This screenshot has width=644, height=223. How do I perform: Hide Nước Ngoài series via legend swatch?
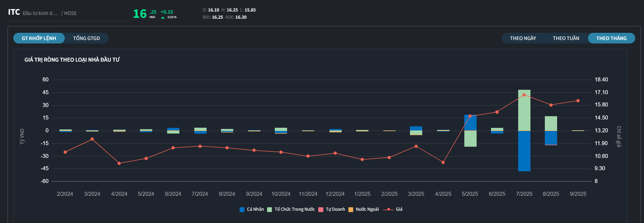[x=351, y=209]
